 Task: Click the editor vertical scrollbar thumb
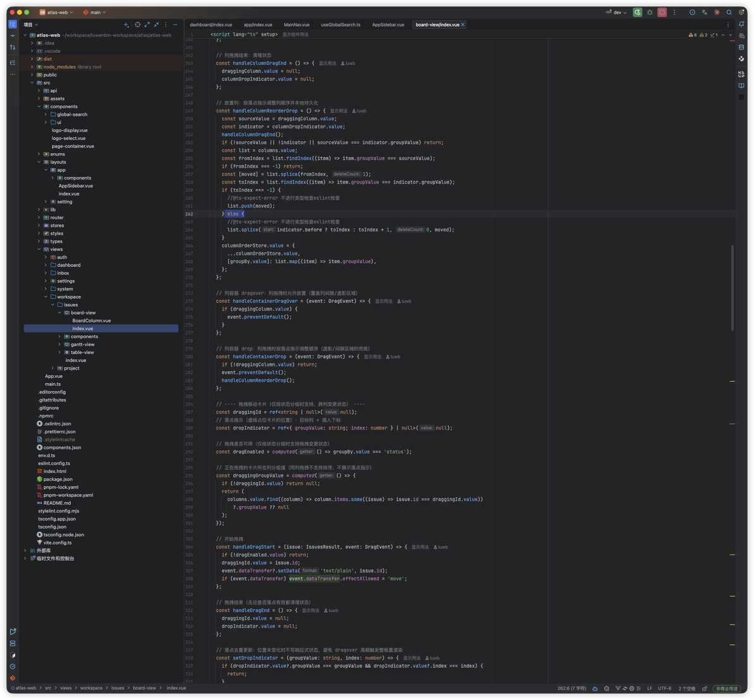coord(732,288)
